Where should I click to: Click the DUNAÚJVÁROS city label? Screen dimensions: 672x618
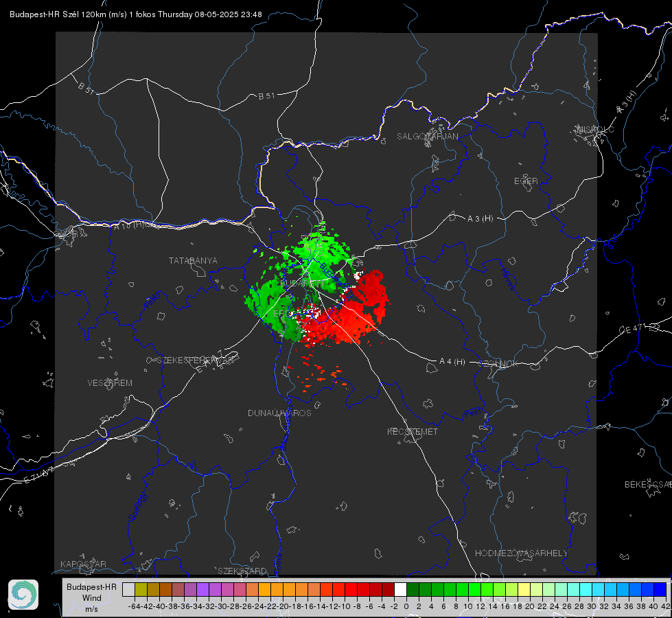[x=279, y=413]
